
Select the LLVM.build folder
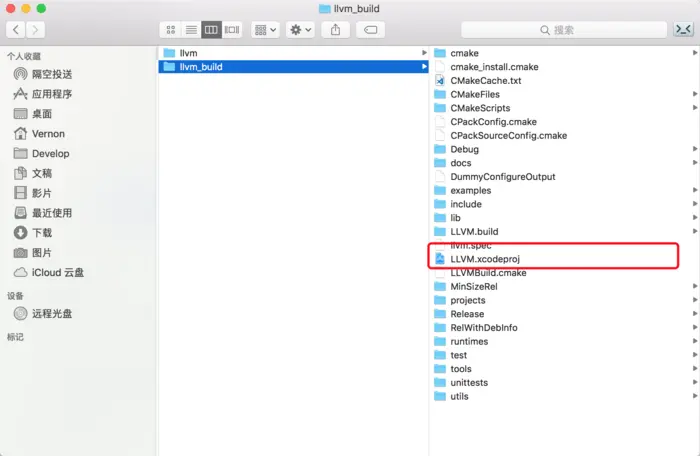(x=565, y=232)
